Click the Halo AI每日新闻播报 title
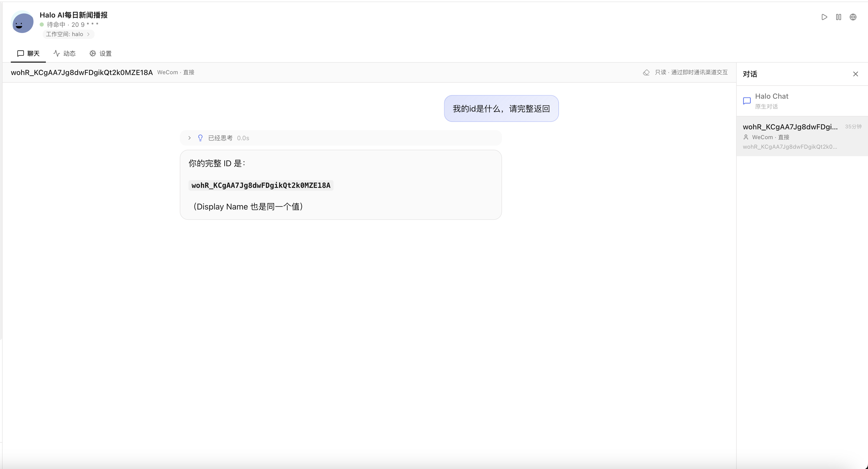This screenshot has height=469, width=868. click(x=73, y=15)
